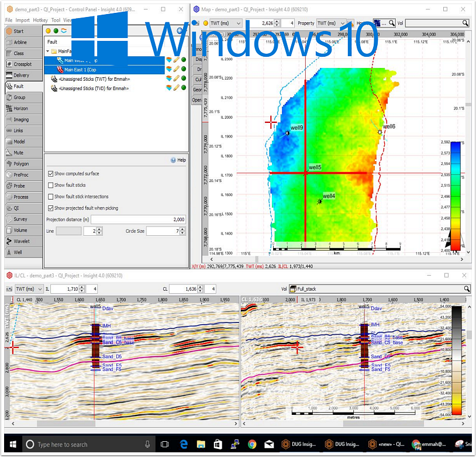This screenshot has height=457, width=476.
Task: Open the Import menu
Action: (22, 20)
